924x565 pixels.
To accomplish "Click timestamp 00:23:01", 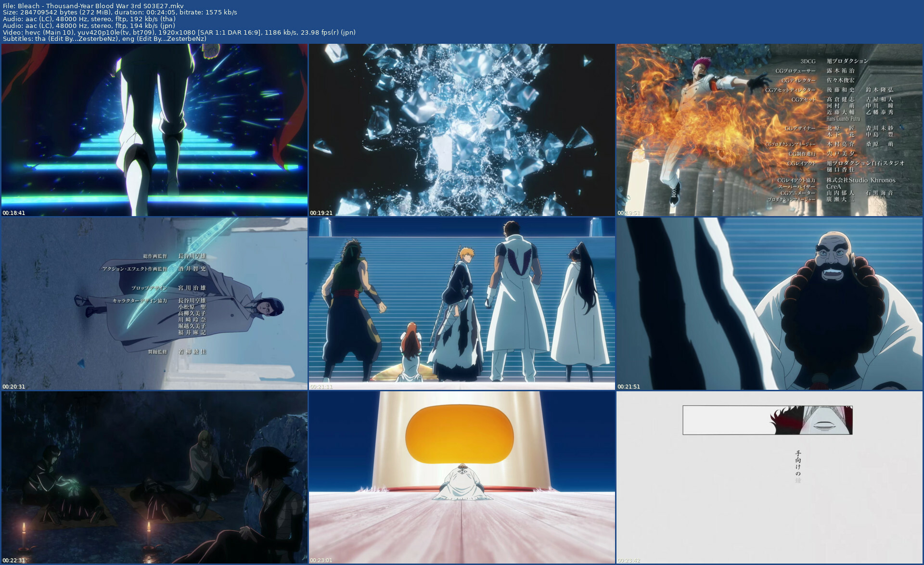I will [321, 560].
